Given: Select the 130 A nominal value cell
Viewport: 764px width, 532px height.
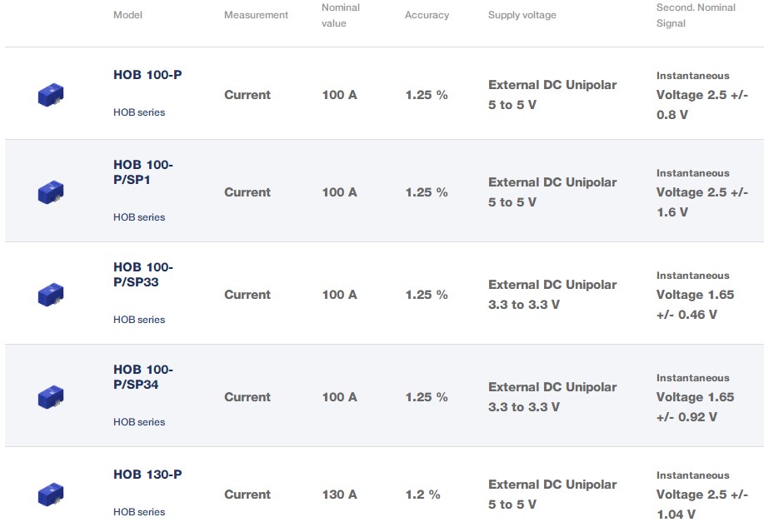Looking at the screenshot, I should tap(339, 495).
